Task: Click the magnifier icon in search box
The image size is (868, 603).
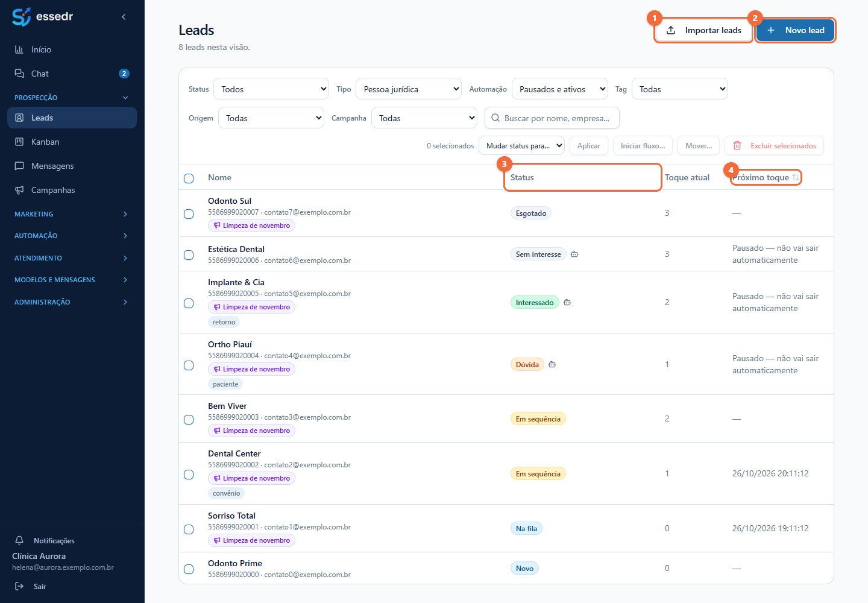Action: [x=495, y=118]
